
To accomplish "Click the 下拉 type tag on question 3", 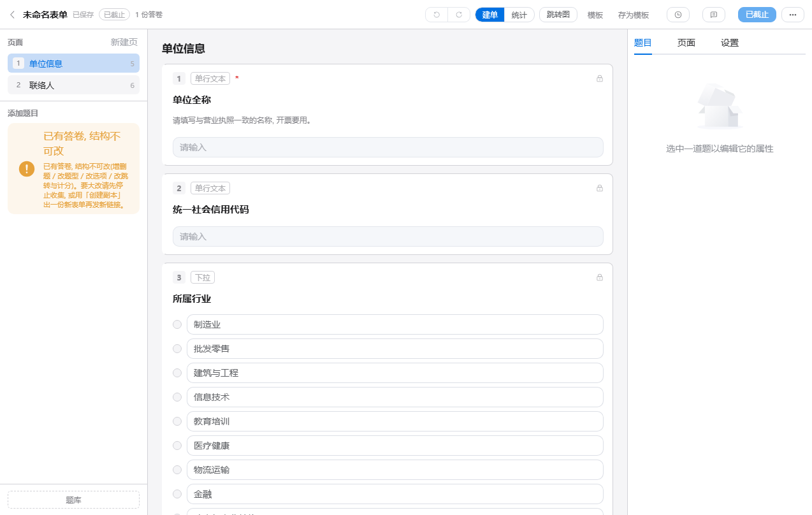I will click(x=203, y=277).
